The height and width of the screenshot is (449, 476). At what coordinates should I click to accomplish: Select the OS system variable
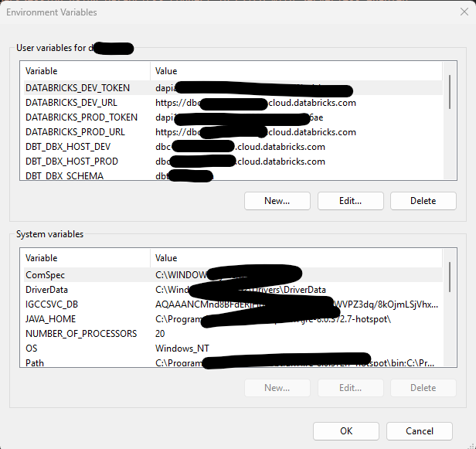[233, 349]
